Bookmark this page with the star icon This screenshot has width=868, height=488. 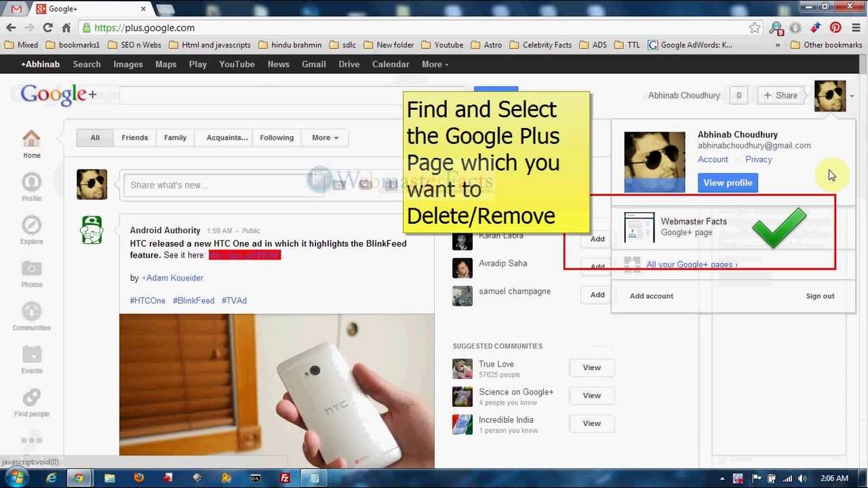(755, 28)
